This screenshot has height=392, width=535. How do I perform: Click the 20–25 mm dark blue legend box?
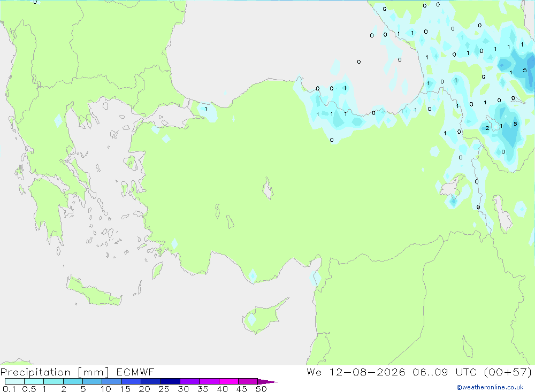click(x=151, y=381)
